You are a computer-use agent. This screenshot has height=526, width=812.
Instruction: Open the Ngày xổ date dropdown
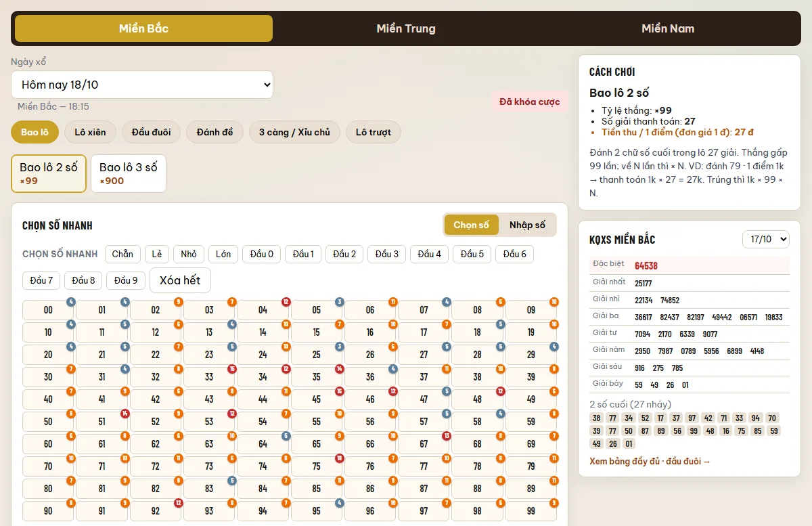pos(142,85)
